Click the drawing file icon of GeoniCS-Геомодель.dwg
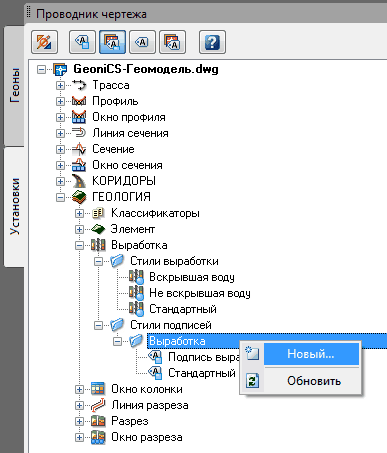 click(x=60, y=69)
